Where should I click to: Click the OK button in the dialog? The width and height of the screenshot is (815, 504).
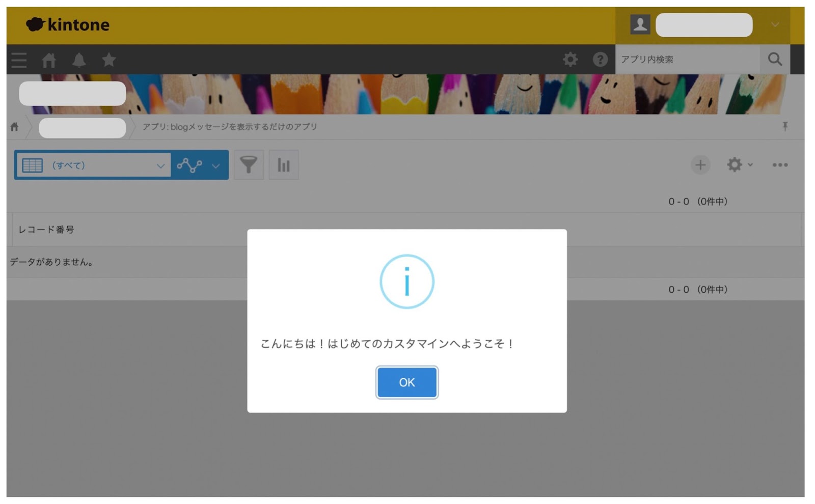point(406,382)
